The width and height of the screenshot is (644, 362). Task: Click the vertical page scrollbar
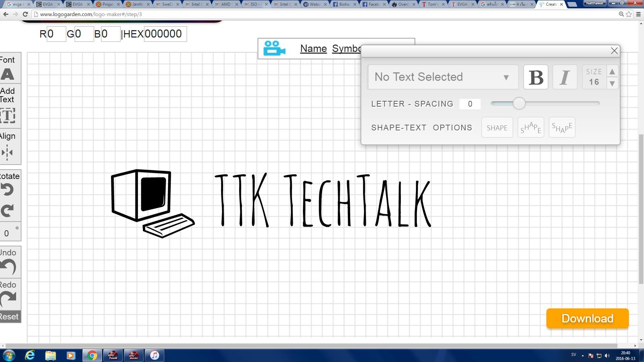pyautogui.click(x=641, y=209)
